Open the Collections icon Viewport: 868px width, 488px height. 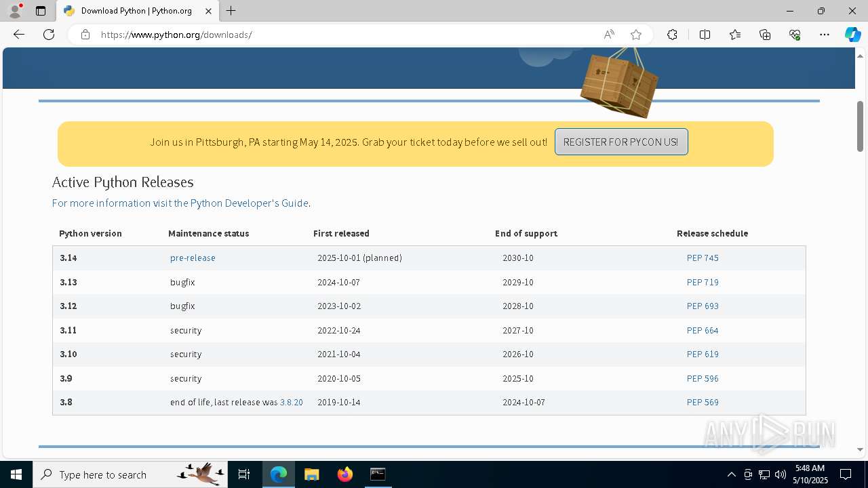765,35
